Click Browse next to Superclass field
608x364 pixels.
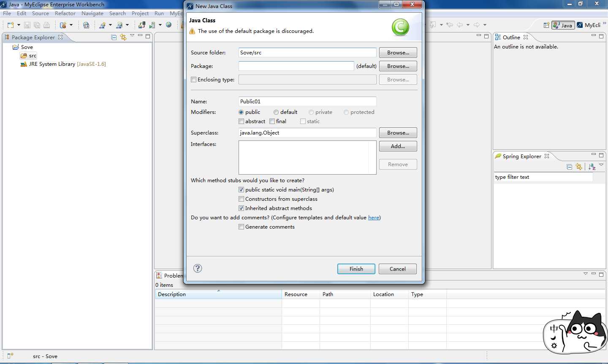[398, 133]
